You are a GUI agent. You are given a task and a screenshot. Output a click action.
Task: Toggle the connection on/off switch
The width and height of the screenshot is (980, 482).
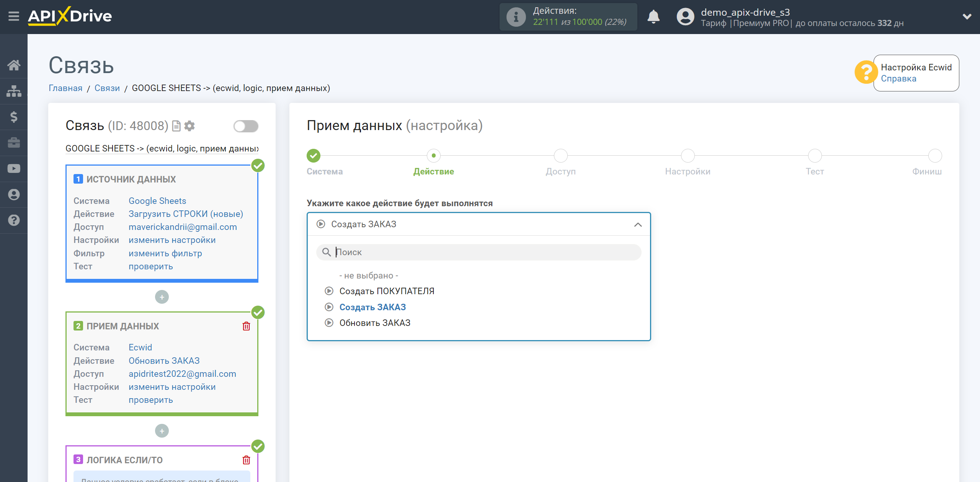point(246,126)
